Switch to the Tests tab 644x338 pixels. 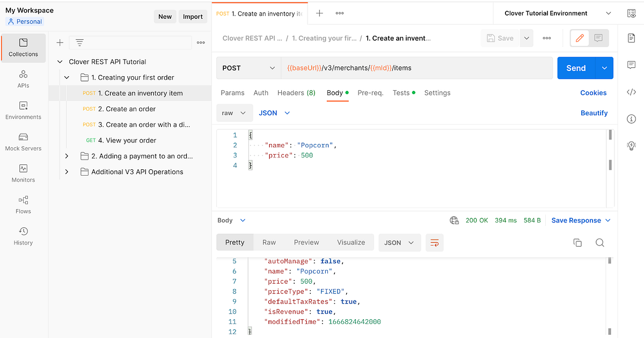401,92
